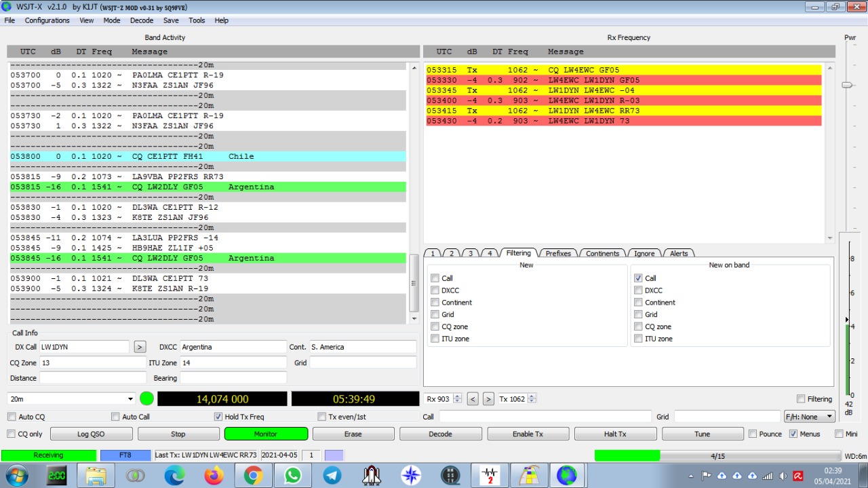The width and height of the screenshot is (868, 488).
Task: Click the Windows Start button
Action: tap(17, 476)
